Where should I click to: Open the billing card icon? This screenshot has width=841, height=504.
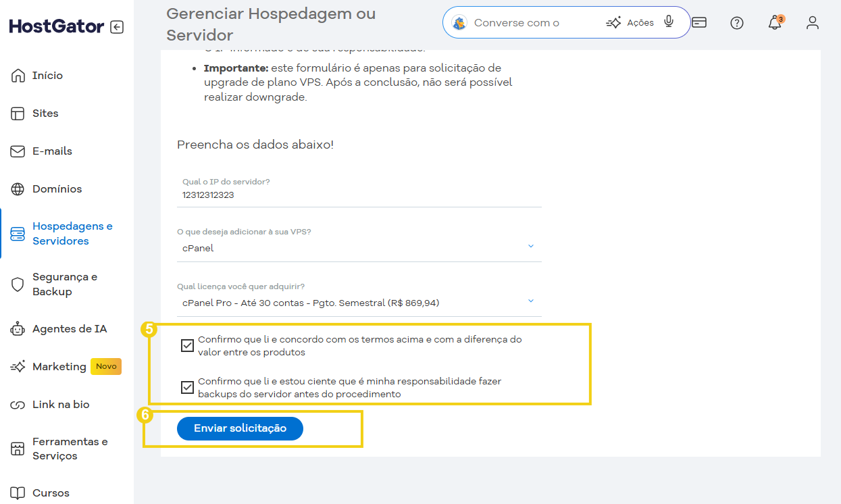699,23
